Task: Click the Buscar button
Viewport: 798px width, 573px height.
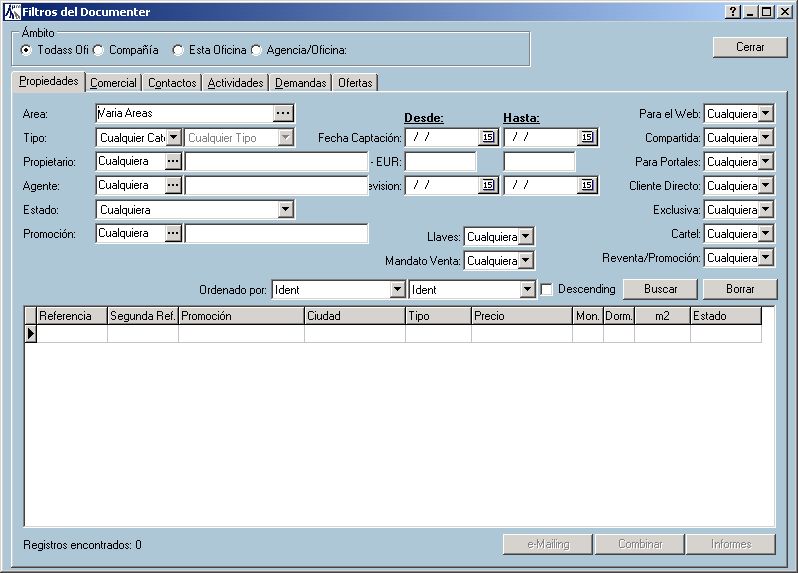Action: coord(660,289)
